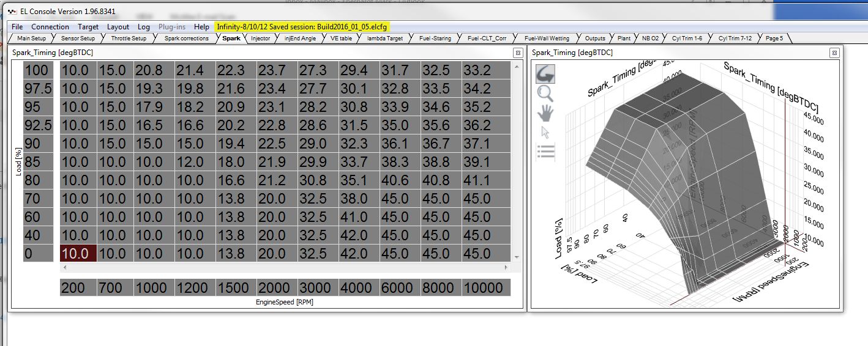Open the Log menu dropdown

(x=144, y=27)
